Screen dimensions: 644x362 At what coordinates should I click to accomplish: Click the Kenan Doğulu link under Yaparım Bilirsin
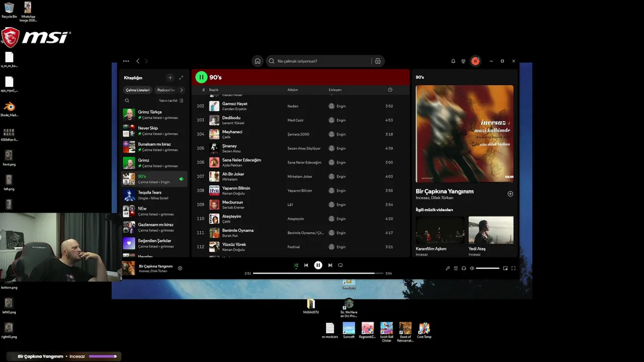pos(233,194)
